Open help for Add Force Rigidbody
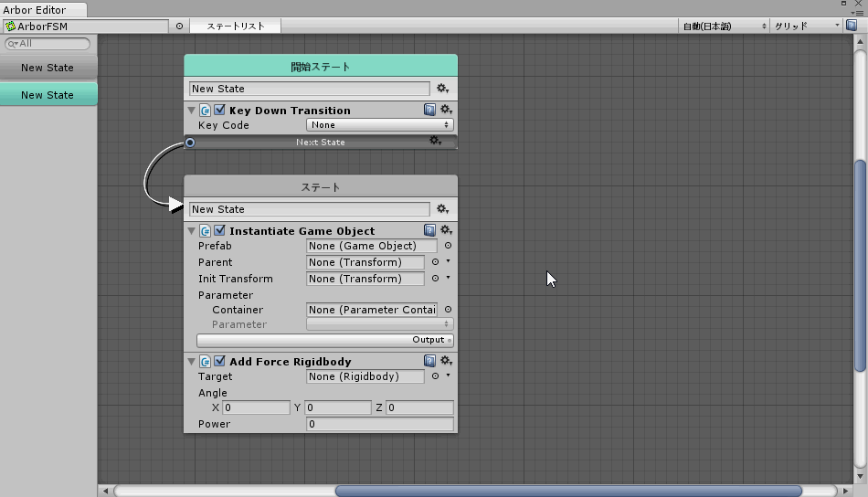Viewport: 868px width, 497px height. (x=429, y=362)
